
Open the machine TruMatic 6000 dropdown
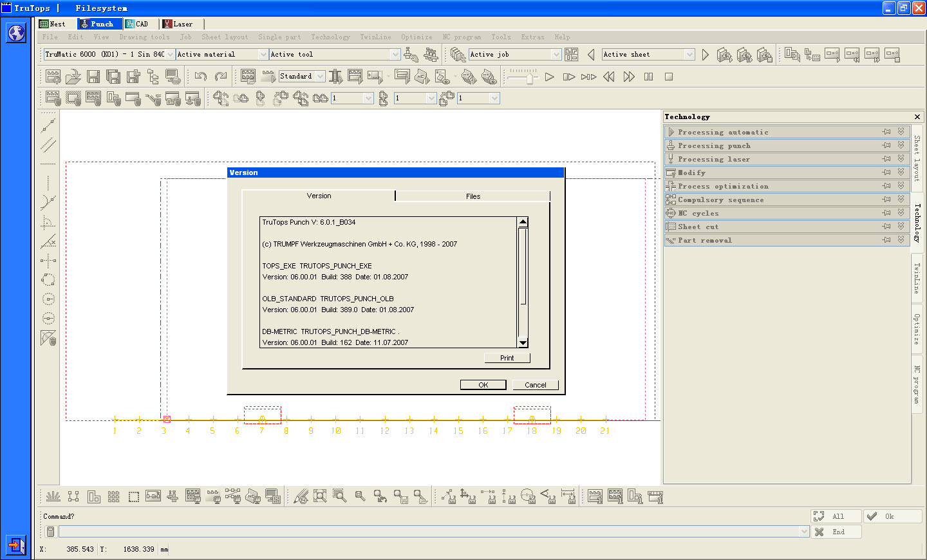tap(170, 55)
